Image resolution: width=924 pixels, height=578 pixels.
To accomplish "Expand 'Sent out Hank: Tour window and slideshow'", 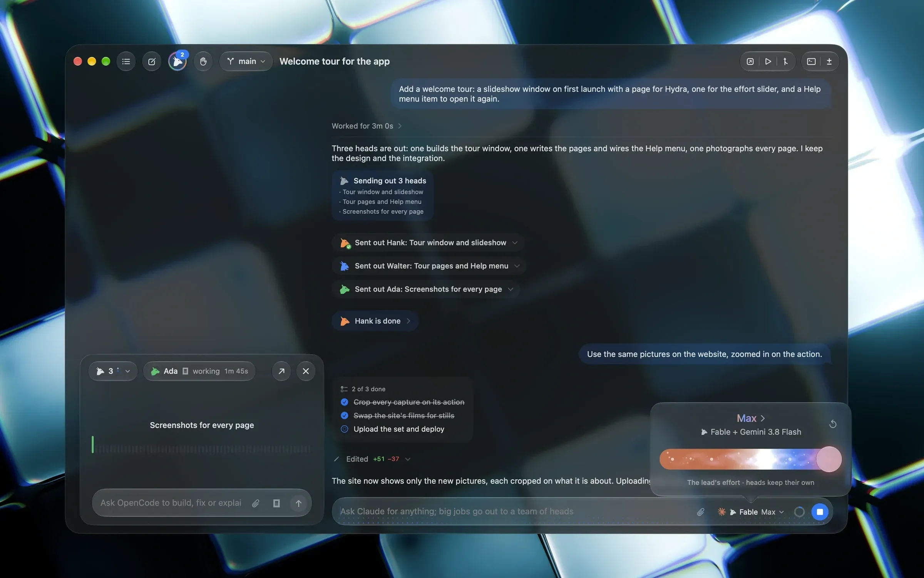I will 428,242.
